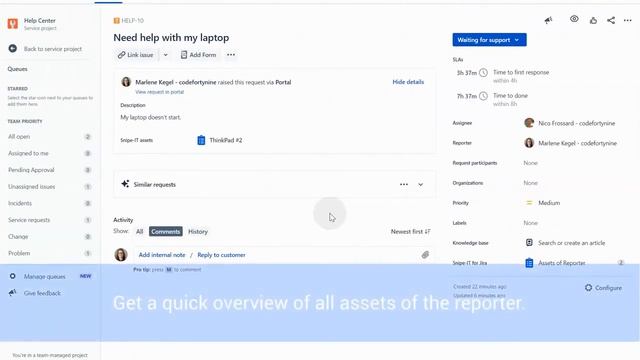The image size is (640, 360).
Task: Click the ThinkPad #2 asset name
Action: [x=226, y=140]
